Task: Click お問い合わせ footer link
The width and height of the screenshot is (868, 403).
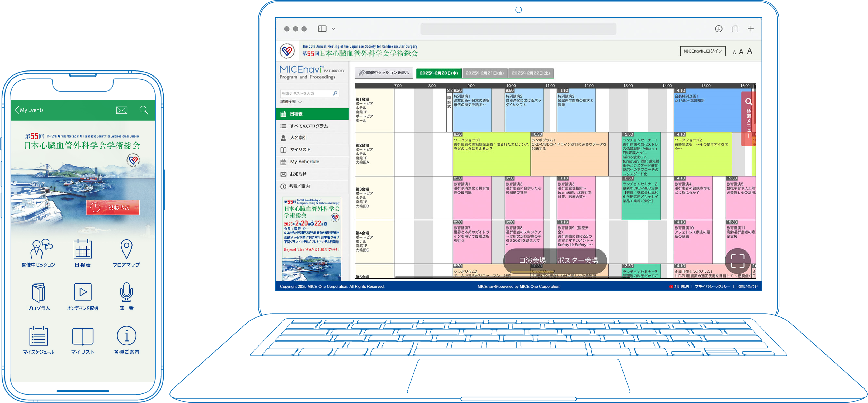Action: [x=747, y=287]
